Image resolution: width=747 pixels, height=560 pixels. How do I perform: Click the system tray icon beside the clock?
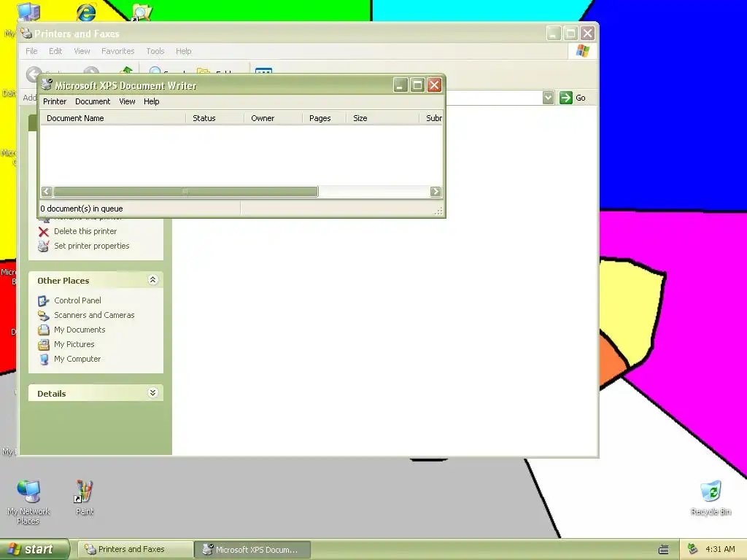693,549
